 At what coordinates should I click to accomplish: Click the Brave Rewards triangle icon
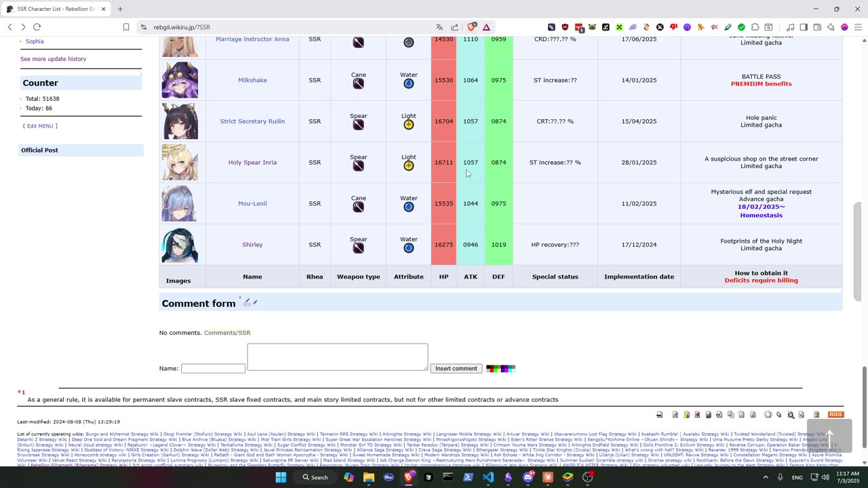[x=486, y=27]
